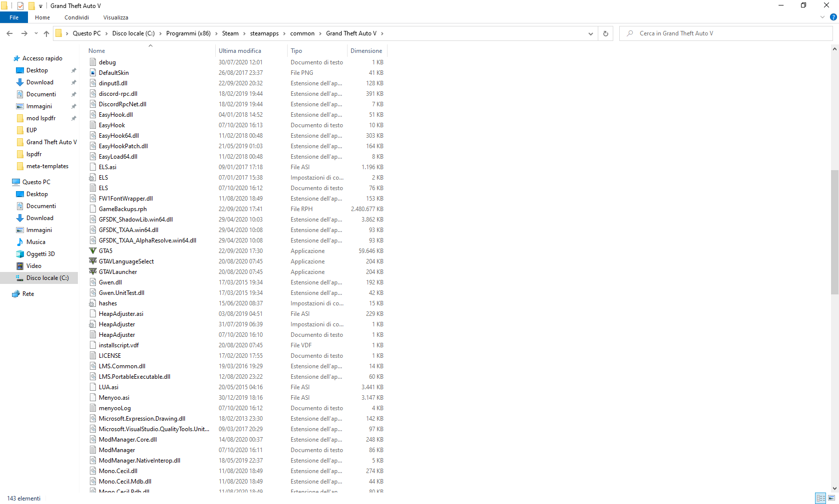
Task: Navigate to Programmi (x86) in address bar
Action: tap(188, 33)
